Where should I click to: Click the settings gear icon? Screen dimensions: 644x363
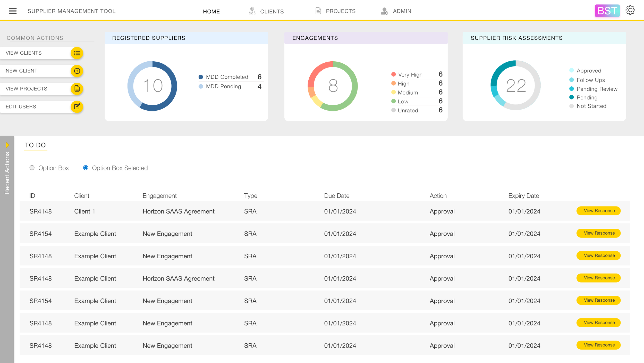630,10
